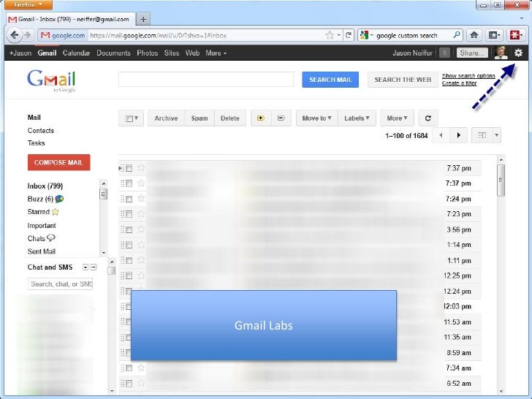The width and height of the screenshot is (532, 399).
Task: Check the 7:24 pm message checkbox
Action: click(129, 199)
